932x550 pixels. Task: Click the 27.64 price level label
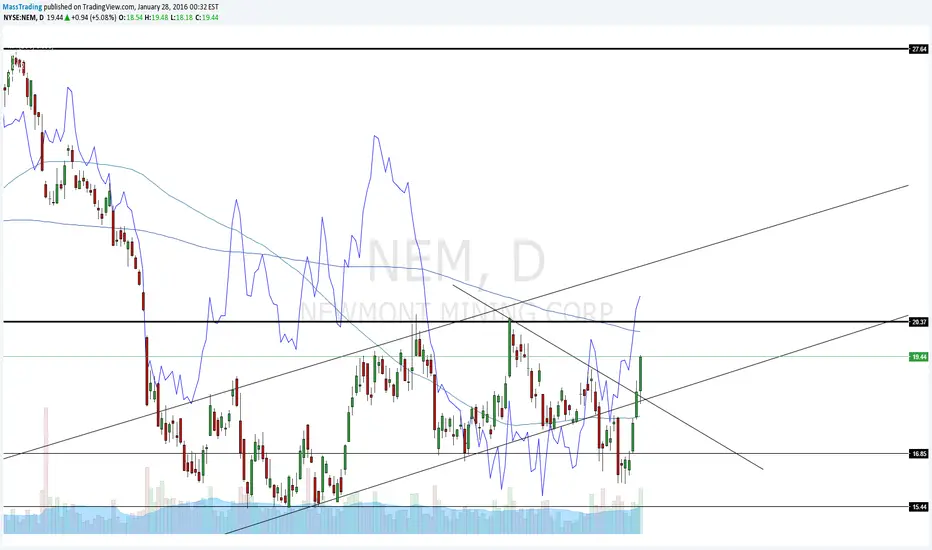tap(919, 49)
